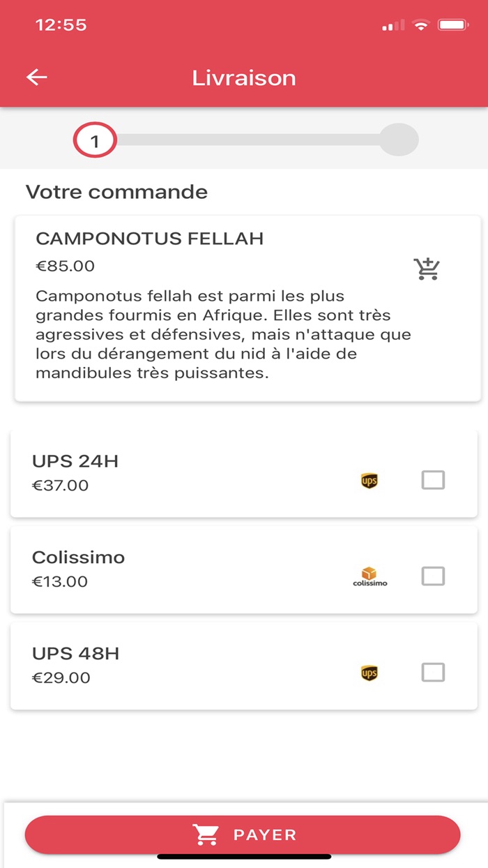Tap the cellular signal bars icon
The image size is (488, 868).
[x=393, y=26]
